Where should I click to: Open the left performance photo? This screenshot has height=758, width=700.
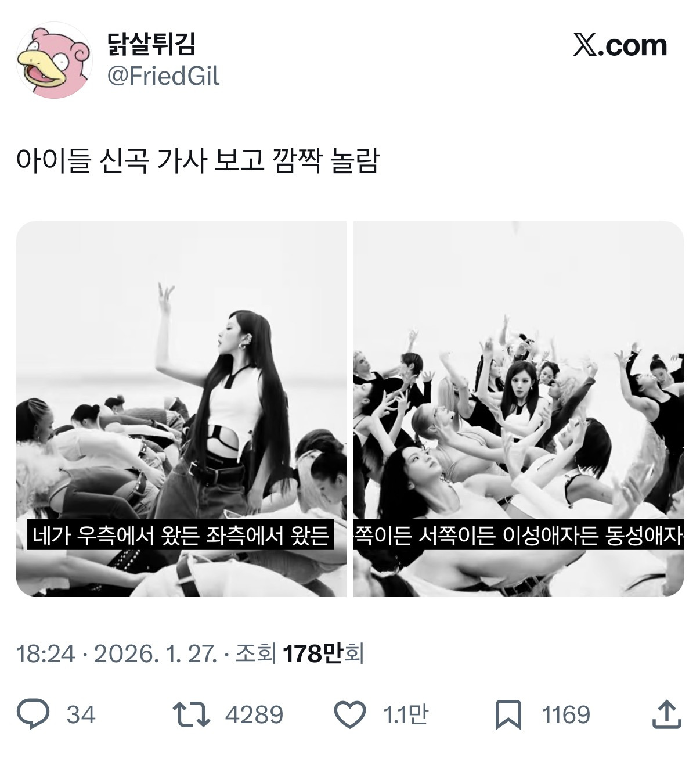pos(181,408)
